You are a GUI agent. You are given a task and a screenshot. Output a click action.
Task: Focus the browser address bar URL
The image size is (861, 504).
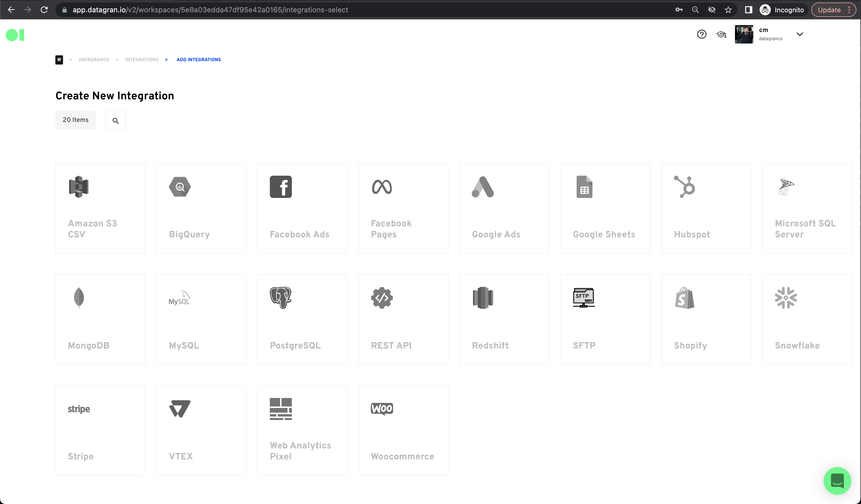(210, 10)
